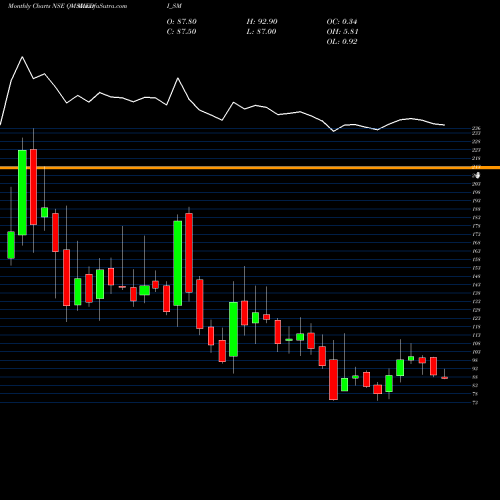The image size is (500, 500).
Task: Click the '88' price axis label
Action: (x=476, y=377)
